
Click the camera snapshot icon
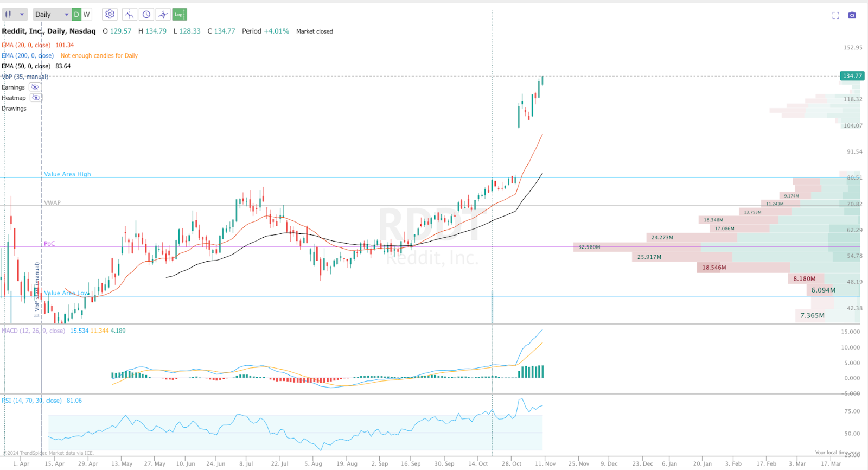coord(852,15)
